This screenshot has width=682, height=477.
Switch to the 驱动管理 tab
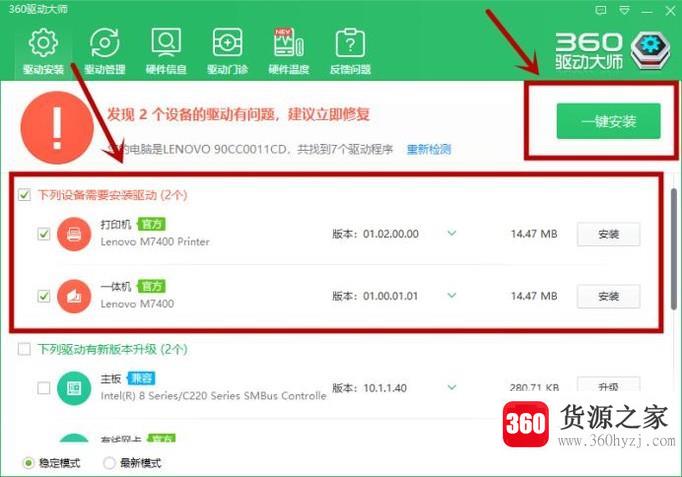(104, 51)
